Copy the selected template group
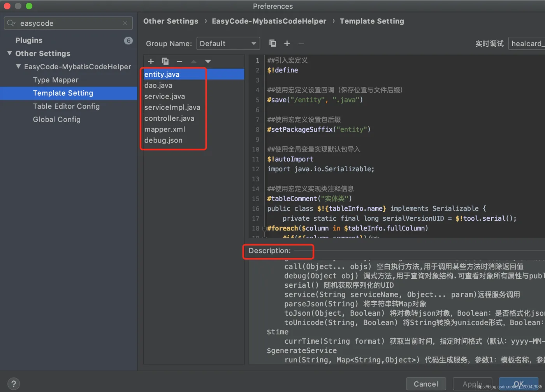545x392 pixels. pos(272,43)
